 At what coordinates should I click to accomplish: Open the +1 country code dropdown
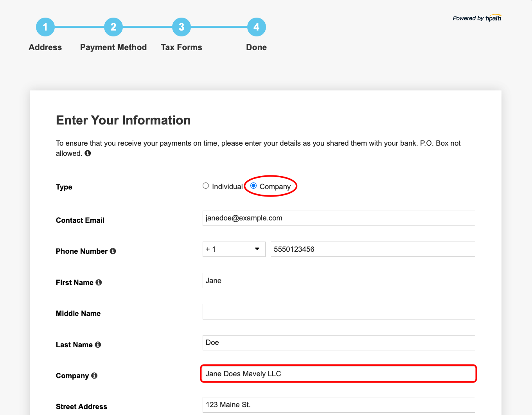[234, 249]
